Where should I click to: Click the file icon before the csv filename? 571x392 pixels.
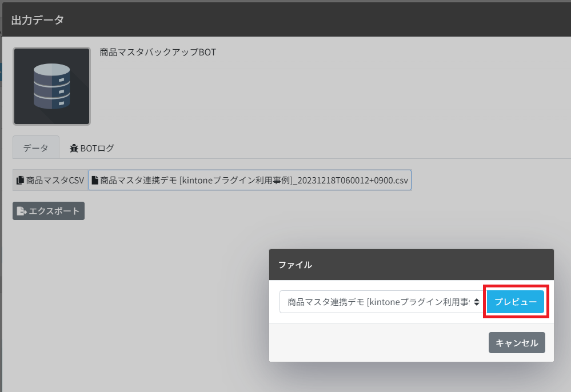point(95,180)
